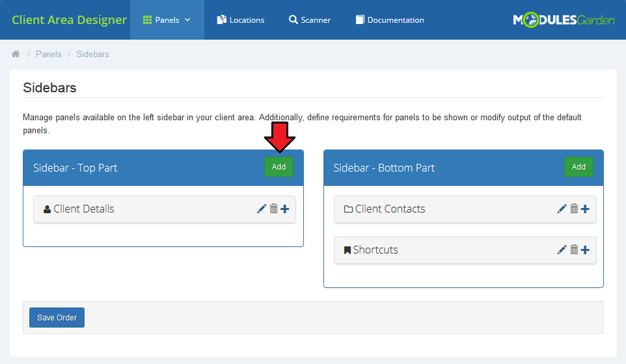Click the home icon in breadcrumb
The width and height of the screenshot is (626, 364).
point(16,54)
